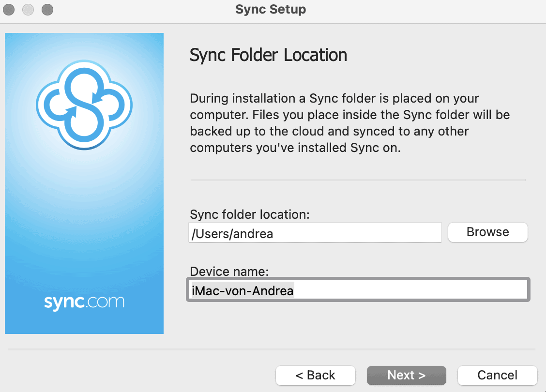The image size is (546, 392).
Task: Cancel the Sync setup
Action: click(x=497, y=375)
